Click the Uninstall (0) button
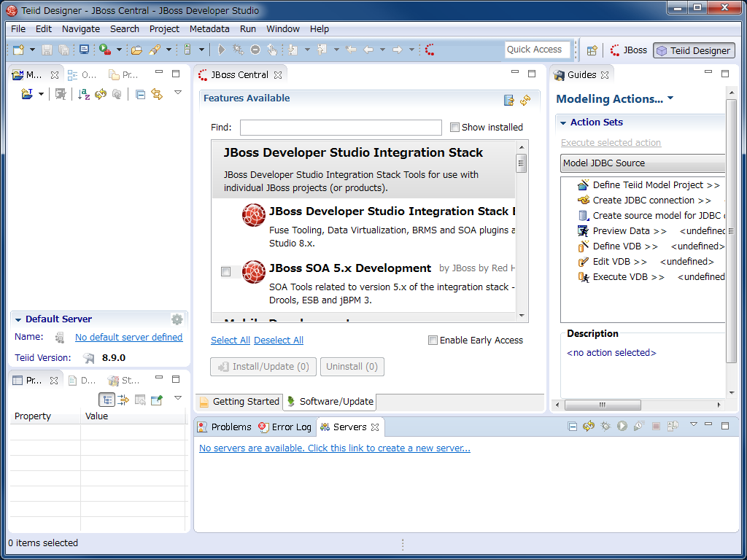The height and width of the screenshot is (560, 747). tap(352, 367)
